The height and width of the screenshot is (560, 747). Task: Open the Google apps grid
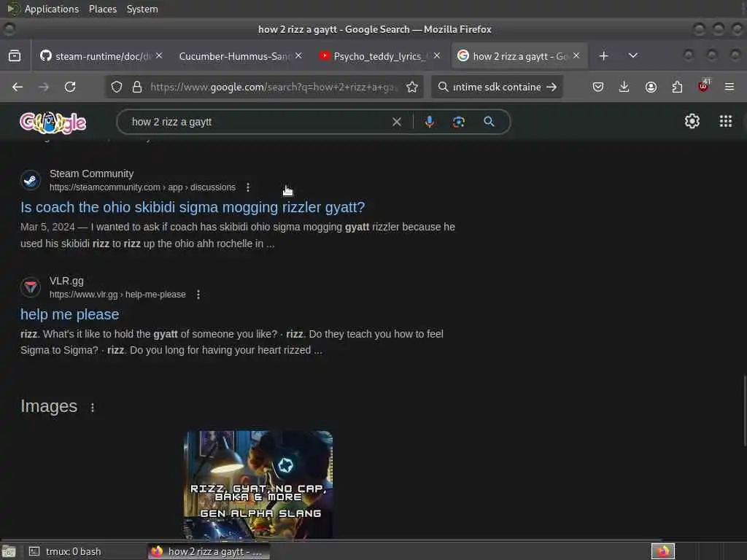726,122
